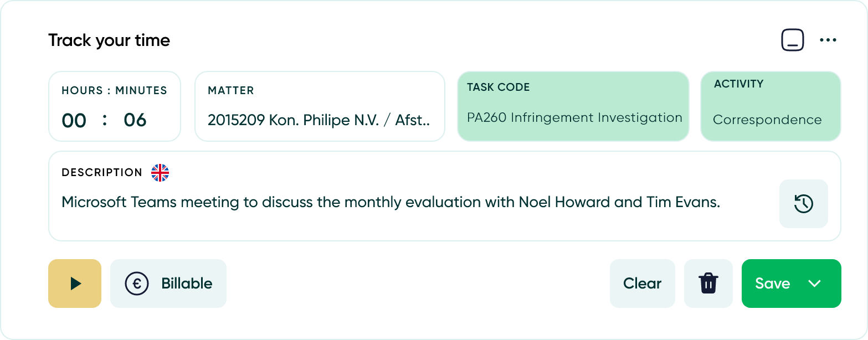The image size is (868, 340).
Task: Click the euro currency icon
Action: (136, 284)
